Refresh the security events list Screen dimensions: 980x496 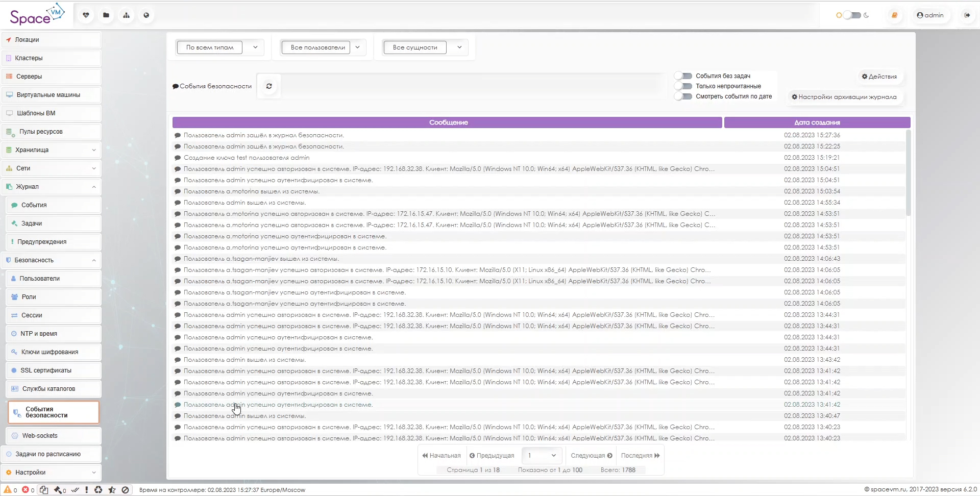(x=269, y=86)
